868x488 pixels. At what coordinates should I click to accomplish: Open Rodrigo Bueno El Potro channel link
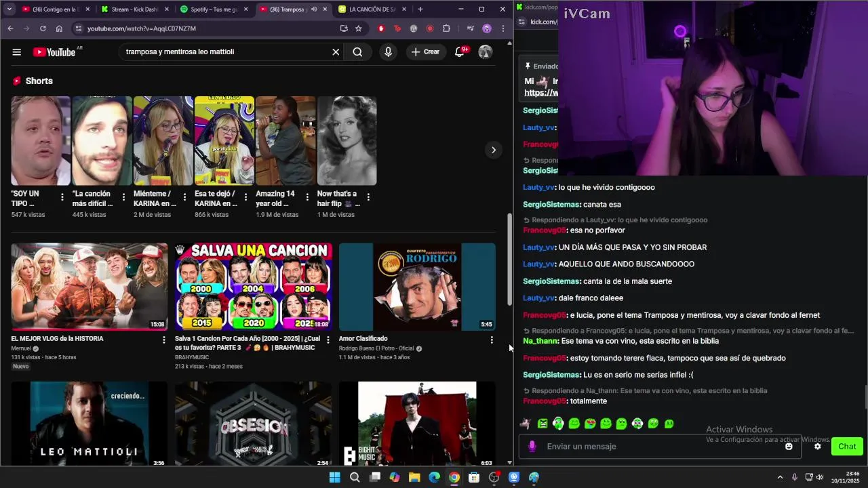tap(376, 348)
